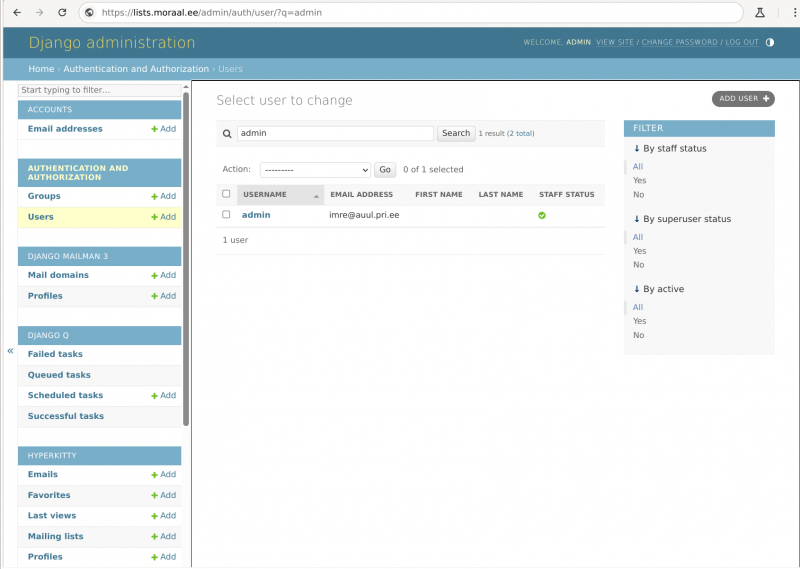Image resolution: width=800 pixels, height=569 pixels.
Task: Collapse the sidebar with double-chevron icon
Action: [x=10, y=351]
